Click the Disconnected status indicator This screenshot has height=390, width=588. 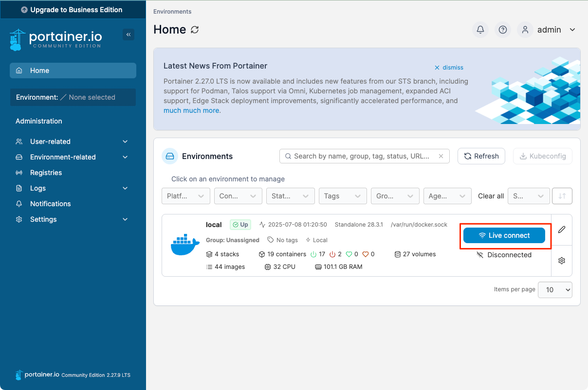(504, 255)
